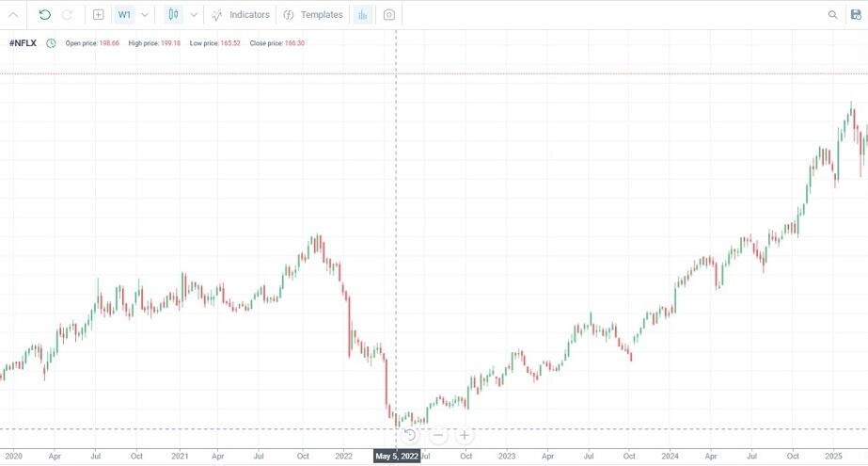Screen dimensions: 868x466
Task: Click the May 5, 2022 date marker
Action: click(396, 457)
